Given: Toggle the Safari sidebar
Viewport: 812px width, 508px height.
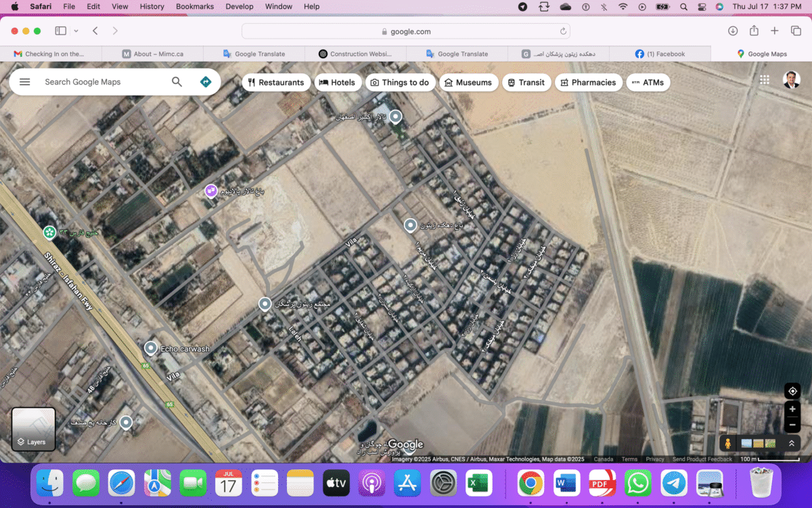Looking at the screenshot, I should click(60, 31).
